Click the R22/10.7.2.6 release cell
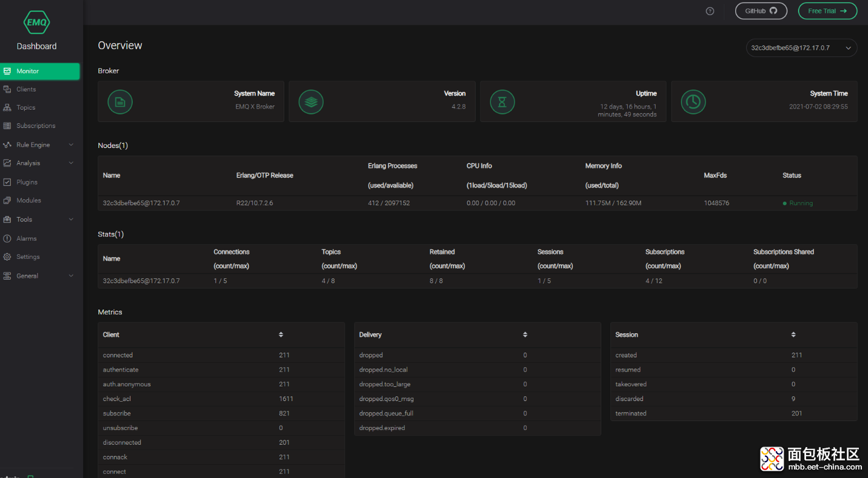 (254, 203)
